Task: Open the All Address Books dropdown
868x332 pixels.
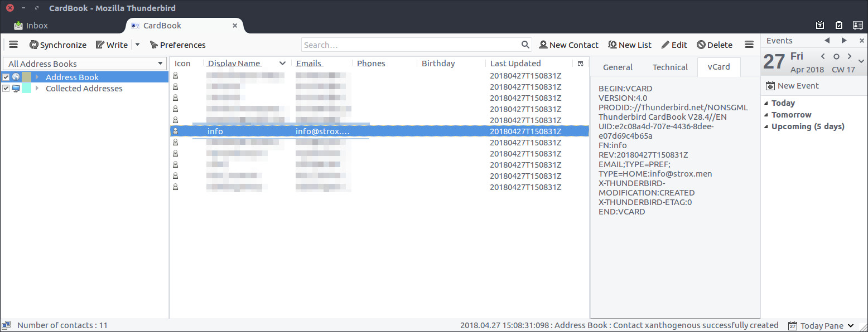Action: pos(84,64)
